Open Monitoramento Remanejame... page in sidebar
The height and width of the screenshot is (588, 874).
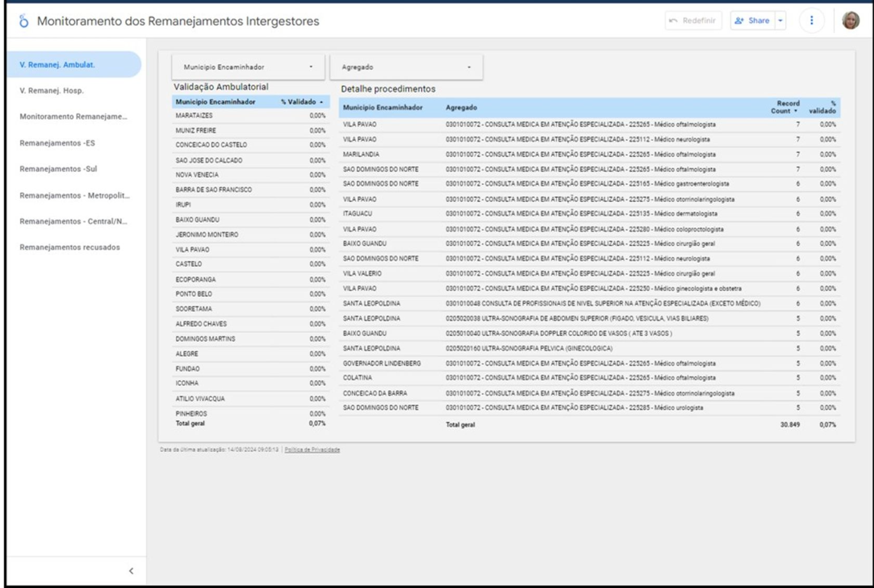[73, 117]
